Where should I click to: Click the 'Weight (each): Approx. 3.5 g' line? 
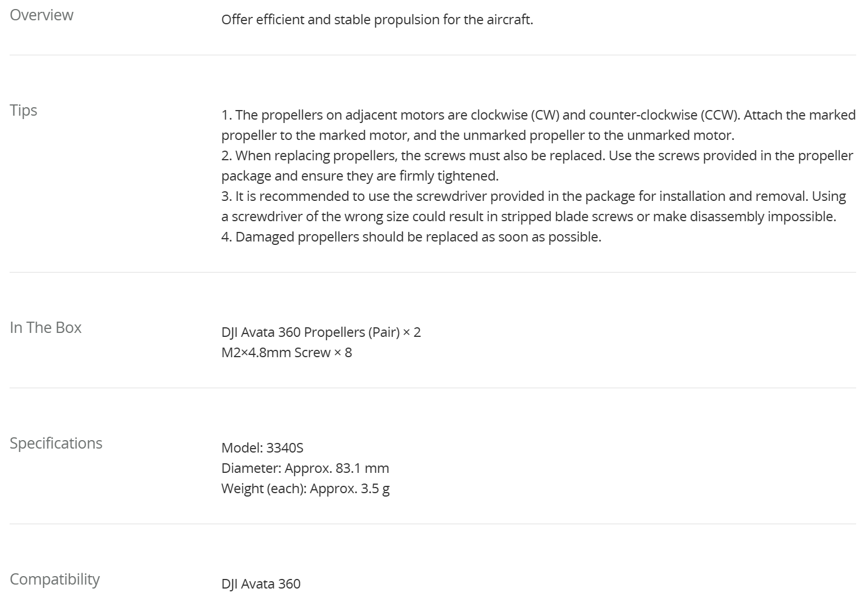(x=305, y=489)
